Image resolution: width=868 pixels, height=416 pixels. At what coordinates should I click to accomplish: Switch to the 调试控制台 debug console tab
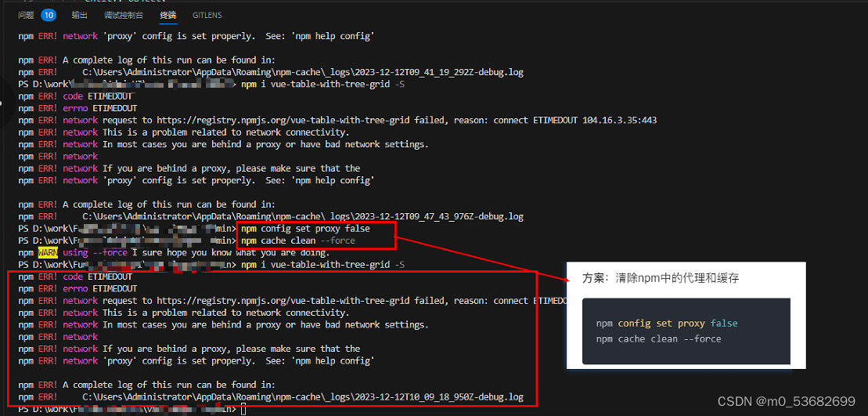pyautogui.click(x=124, y=15)
